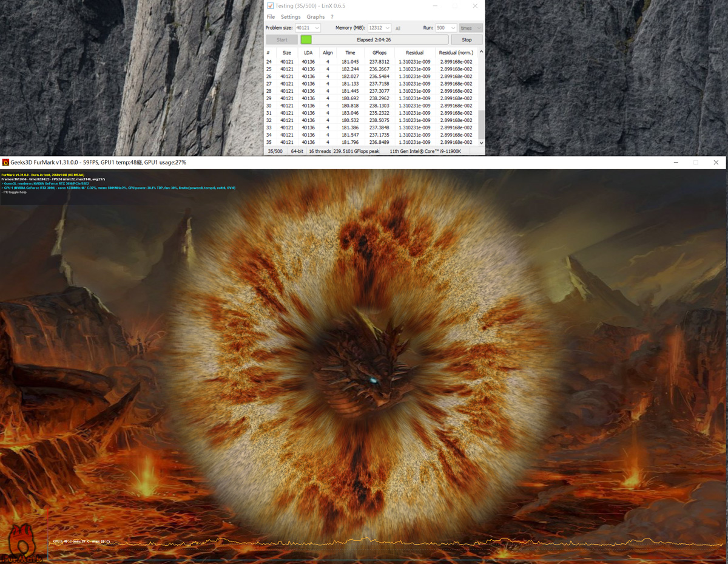Screen dimensions: 728x564
Task: Expand the Run count dropdown
Action: pyautogui.click(x=453, y=28)
